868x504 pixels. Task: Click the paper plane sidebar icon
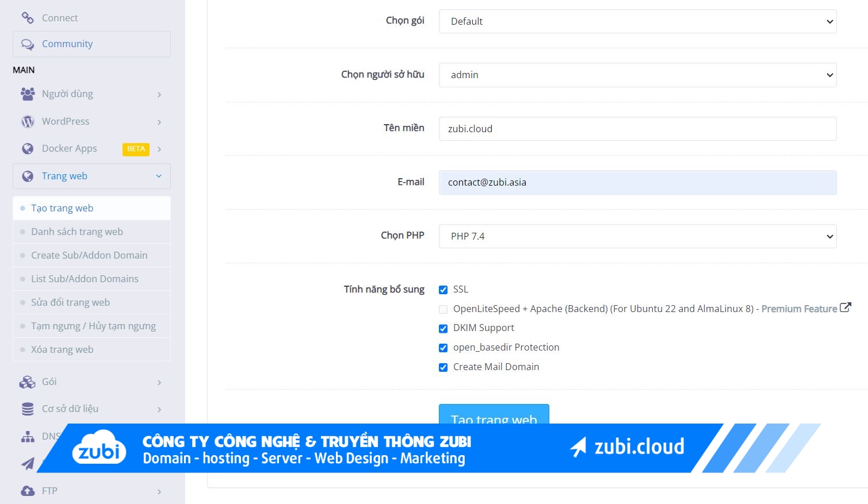click(x=28, y=464)
